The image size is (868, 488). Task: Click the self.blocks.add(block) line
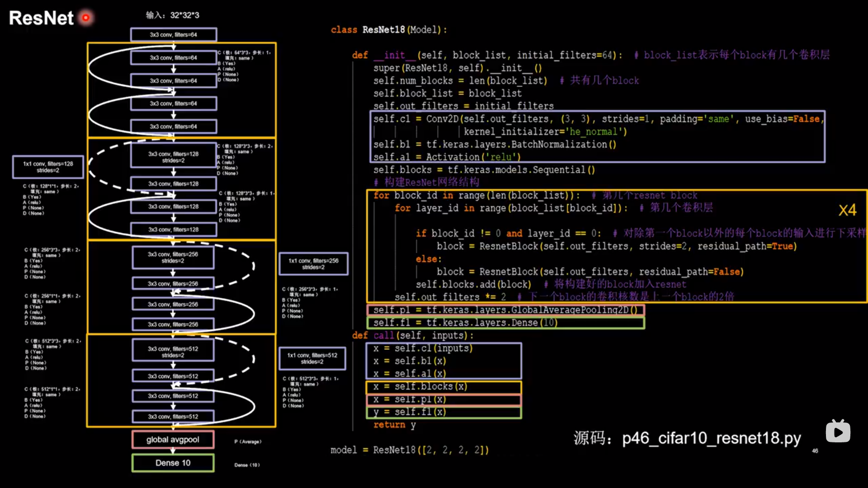pyautogui.click(x=551, y=284)
